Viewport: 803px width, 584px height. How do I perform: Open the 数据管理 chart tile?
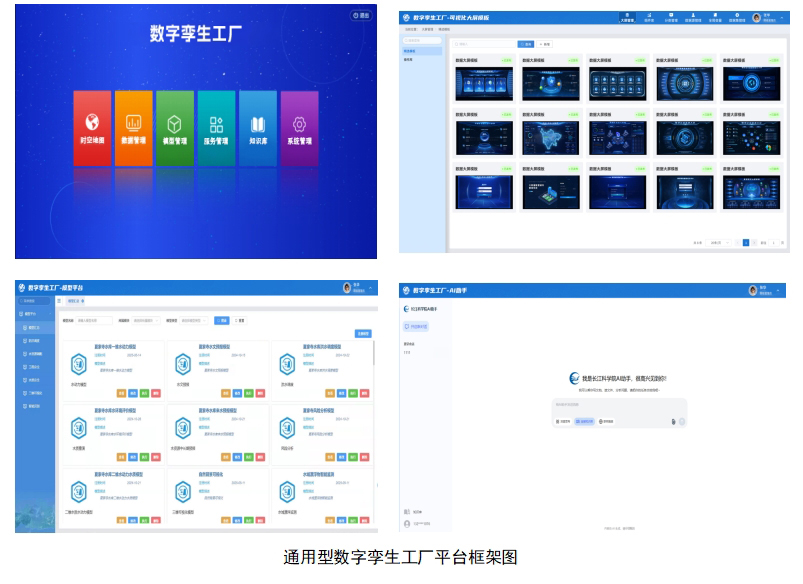pos(134,128)
